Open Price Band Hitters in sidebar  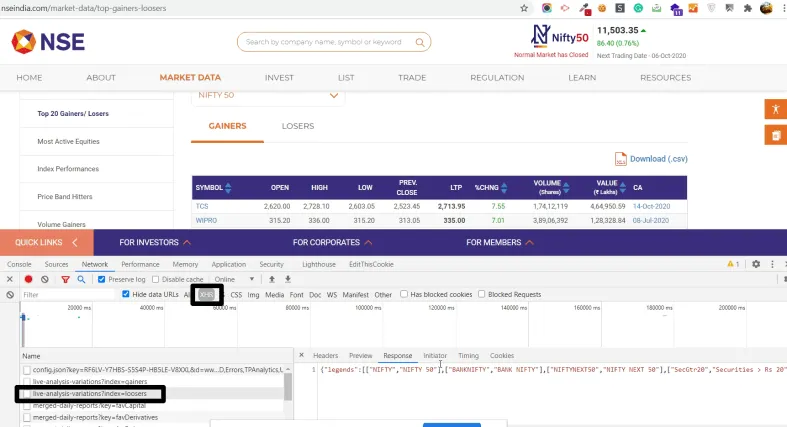point(65,197)
